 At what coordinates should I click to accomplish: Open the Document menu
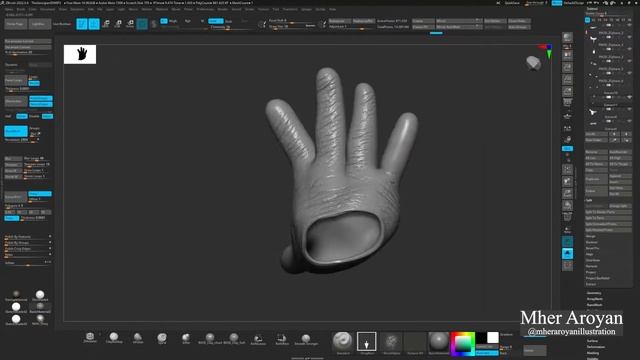tap(47, 9)
